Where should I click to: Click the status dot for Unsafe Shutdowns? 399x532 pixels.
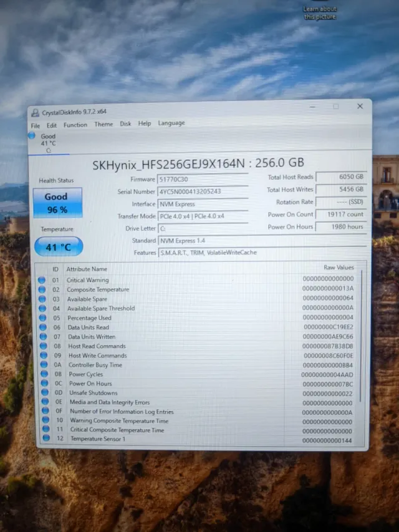coord(45,392)
